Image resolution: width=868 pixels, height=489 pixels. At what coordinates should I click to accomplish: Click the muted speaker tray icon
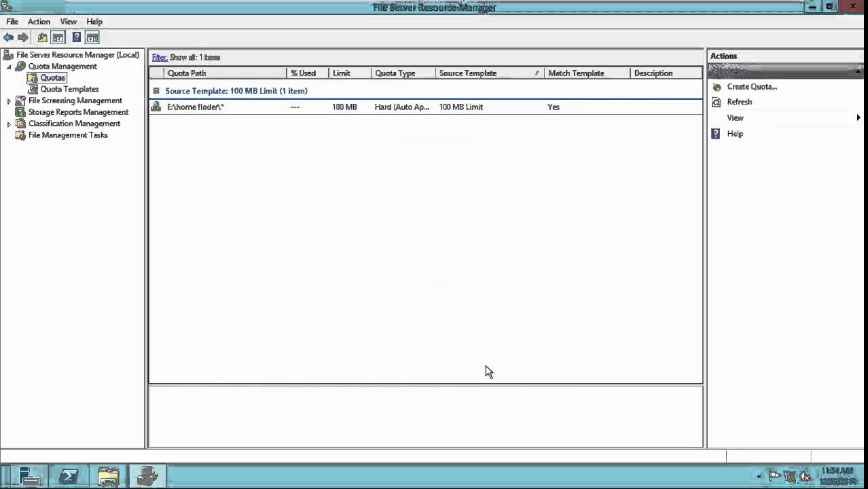click(806, 476)
